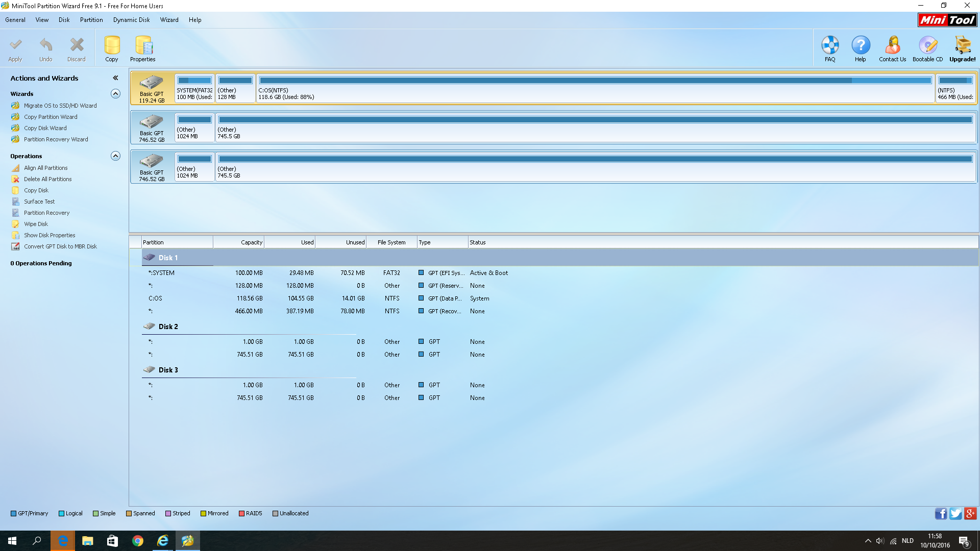
Task: Sort by the Capacity column header
Action: [x=238, y=242]
